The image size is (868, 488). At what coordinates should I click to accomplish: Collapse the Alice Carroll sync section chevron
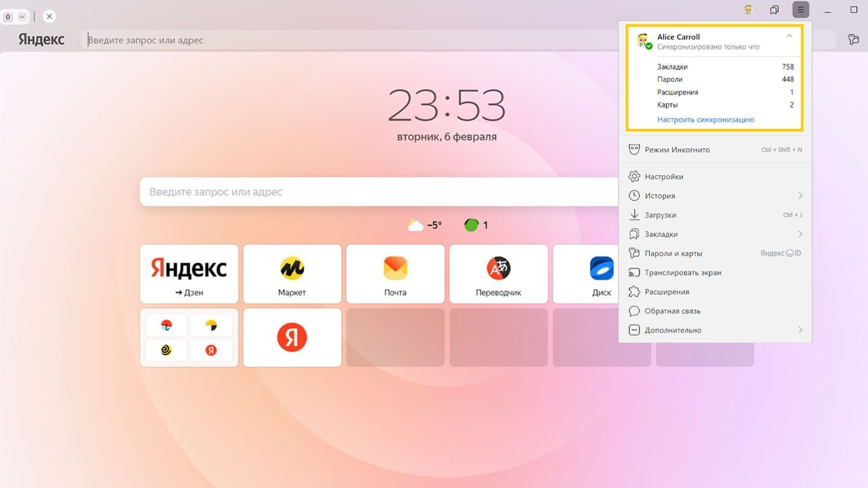789,36
